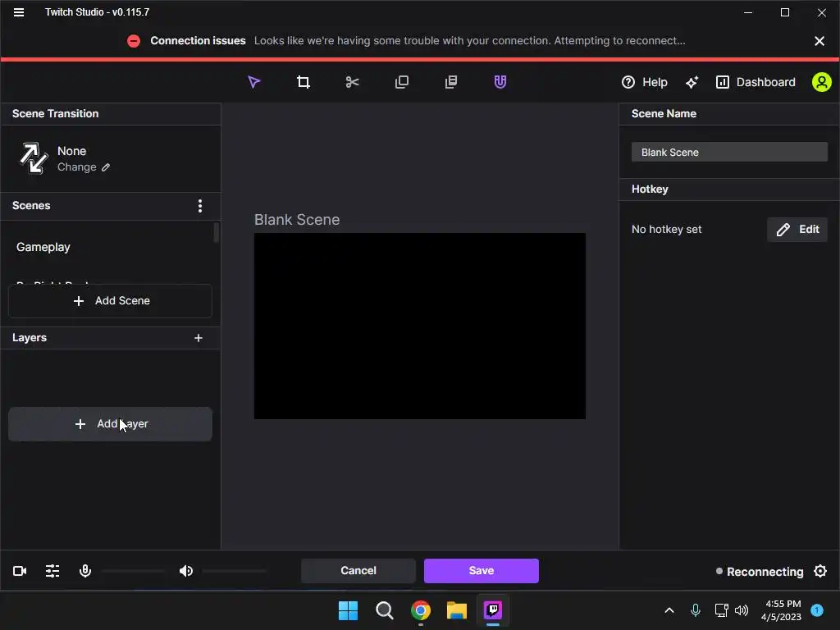Click the Scene Name input field
The width and height of the screenshot is (840, 630).
729,152
